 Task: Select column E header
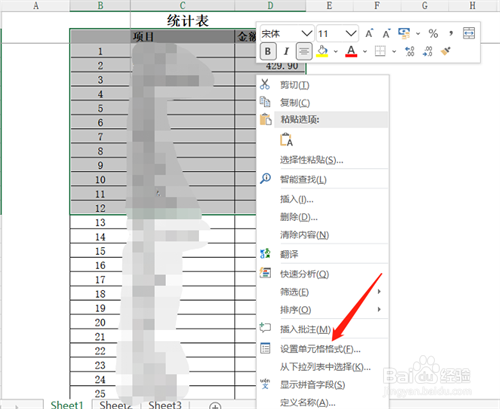(x=329, y=5)
